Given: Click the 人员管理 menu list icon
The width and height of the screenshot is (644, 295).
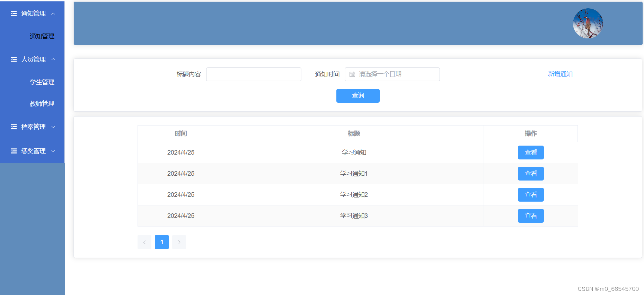Looking at the screenshot, I should [14, 59].
